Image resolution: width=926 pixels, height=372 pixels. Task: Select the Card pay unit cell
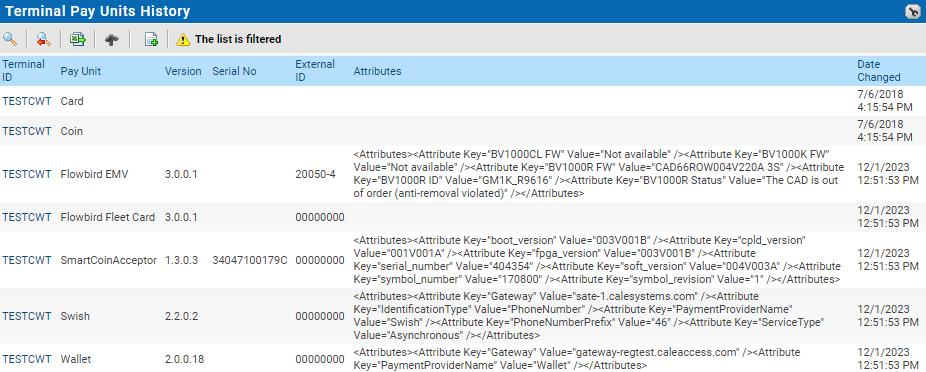[72, 102]
